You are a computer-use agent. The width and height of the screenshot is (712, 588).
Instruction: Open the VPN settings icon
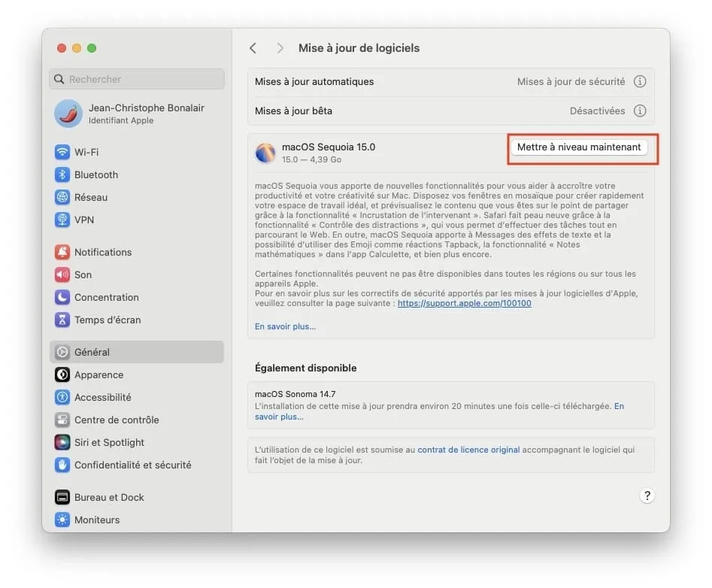(x=62, y=220)
